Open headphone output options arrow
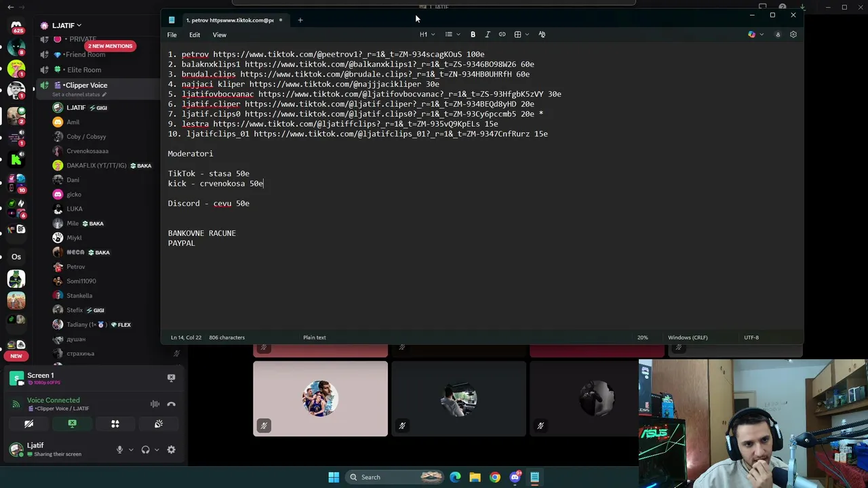This screenshot has height=488, width=868. (157, 449)
